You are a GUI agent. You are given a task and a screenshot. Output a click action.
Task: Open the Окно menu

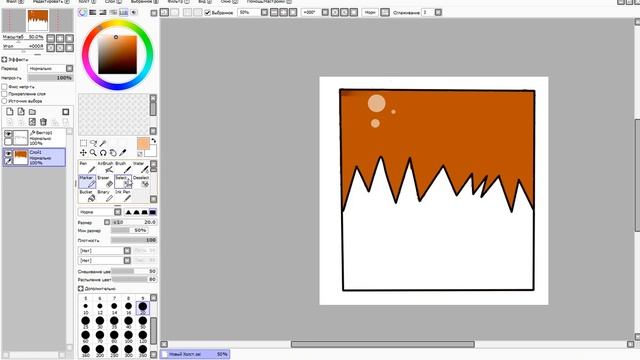tap(228, 2)
